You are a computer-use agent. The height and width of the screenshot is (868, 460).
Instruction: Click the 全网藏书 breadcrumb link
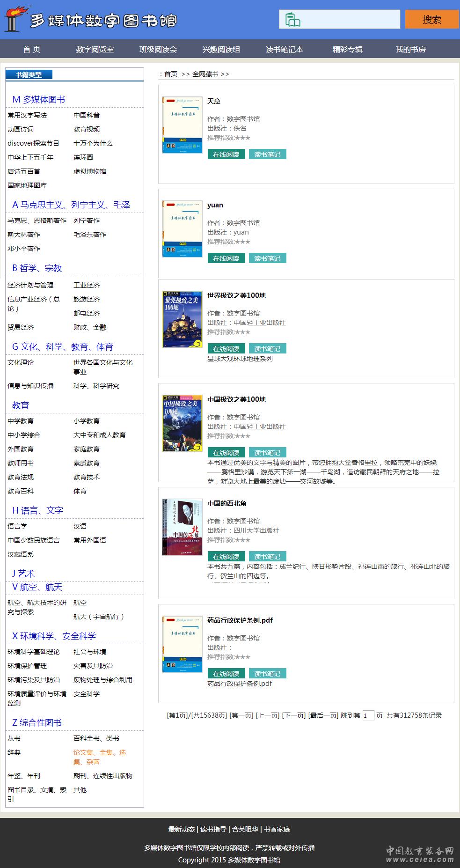point(205,74)
